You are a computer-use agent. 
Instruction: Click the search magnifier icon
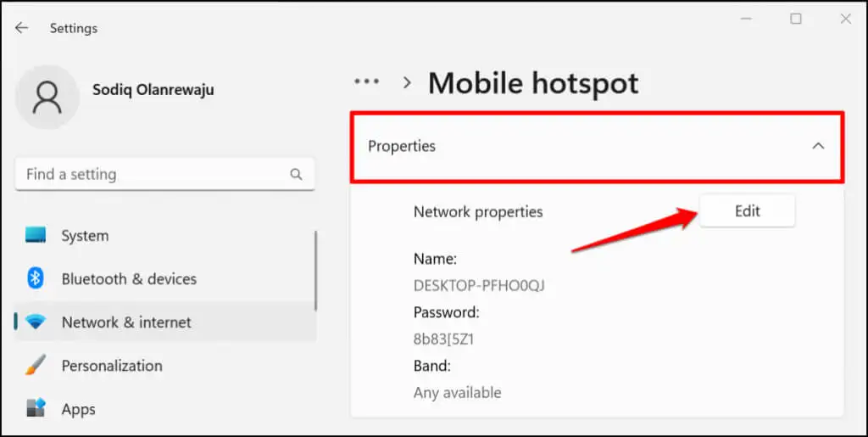pos(296,175)
